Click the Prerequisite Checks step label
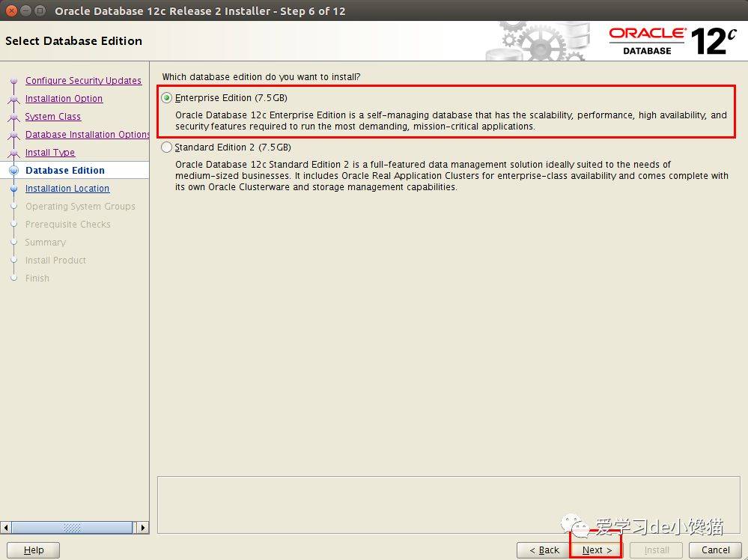 tap(67, 224)
